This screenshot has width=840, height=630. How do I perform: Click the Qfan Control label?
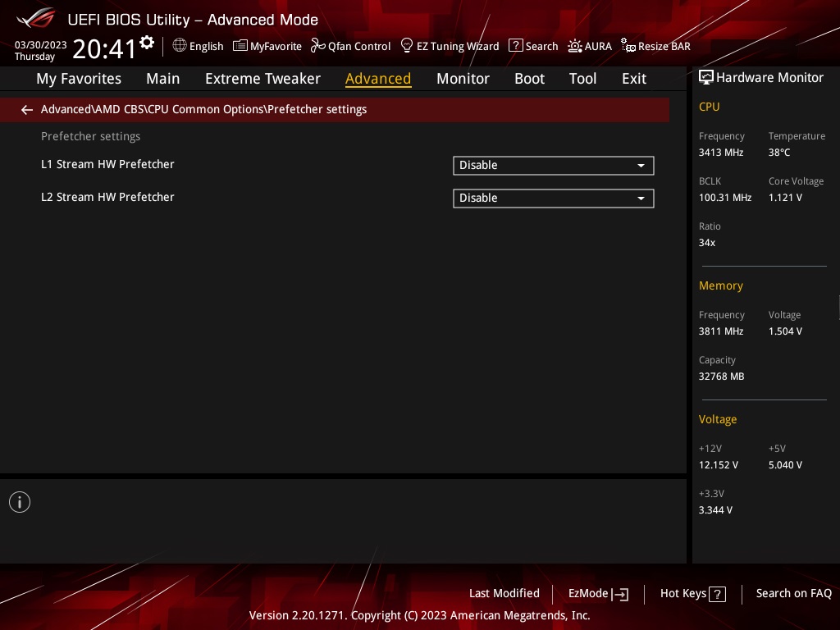pos(359,47)
